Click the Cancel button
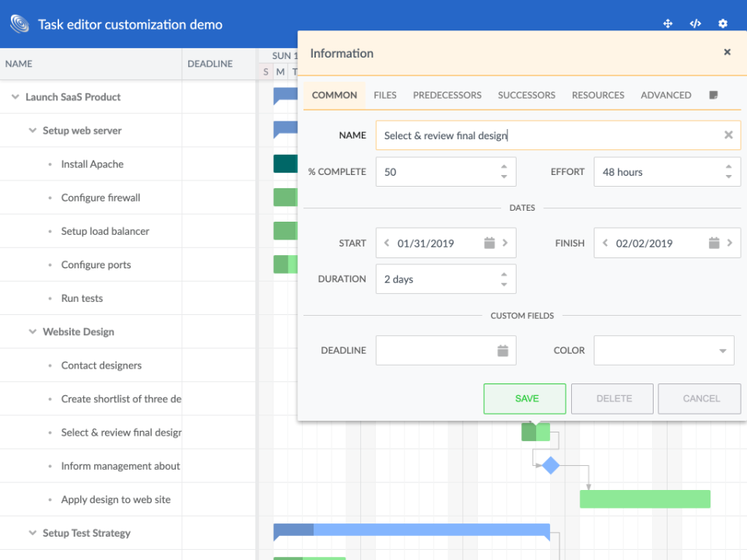Viewport: 747px width, 560px height. coord(700,398)
